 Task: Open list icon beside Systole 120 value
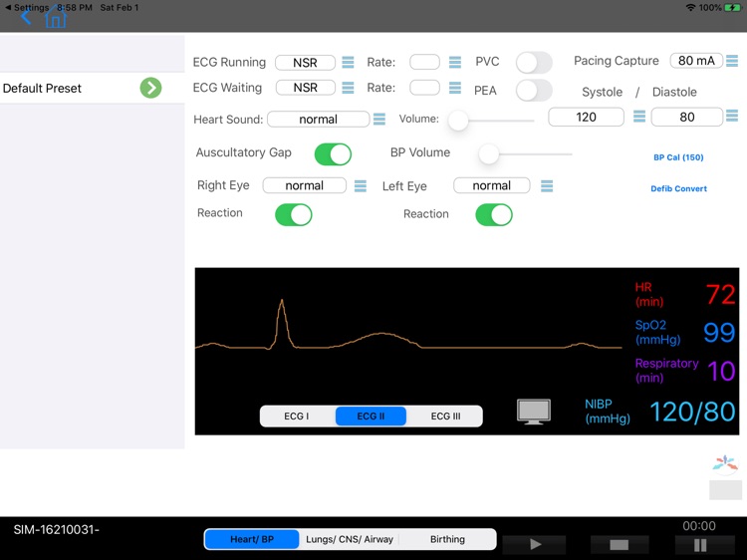click(639, 116)
